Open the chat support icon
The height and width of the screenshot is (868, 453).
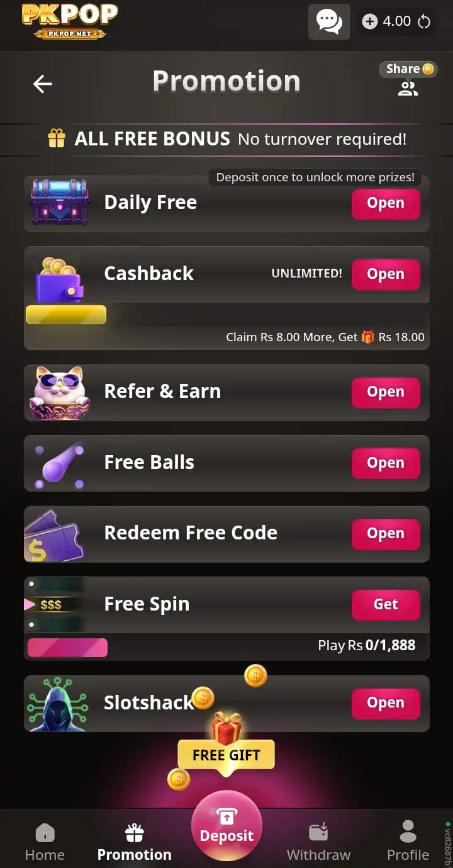[x=329, y=21]
